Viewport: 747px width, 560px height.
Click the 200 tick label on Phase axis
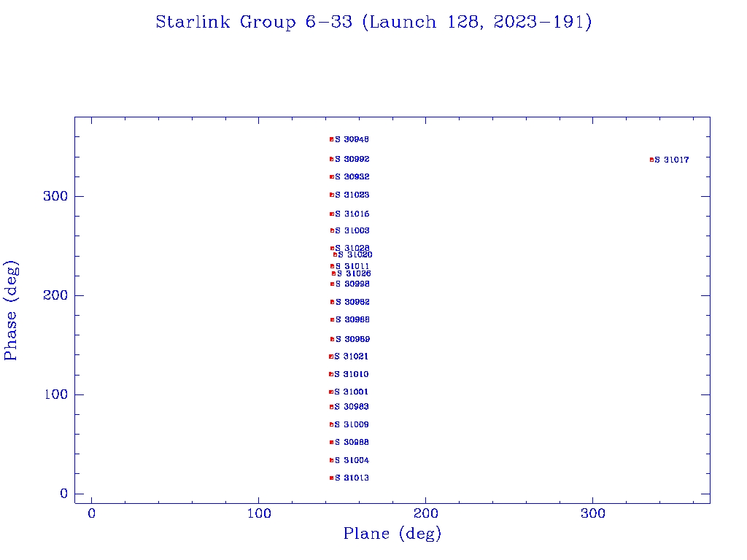pyautogui.click(x=55, y=295)
